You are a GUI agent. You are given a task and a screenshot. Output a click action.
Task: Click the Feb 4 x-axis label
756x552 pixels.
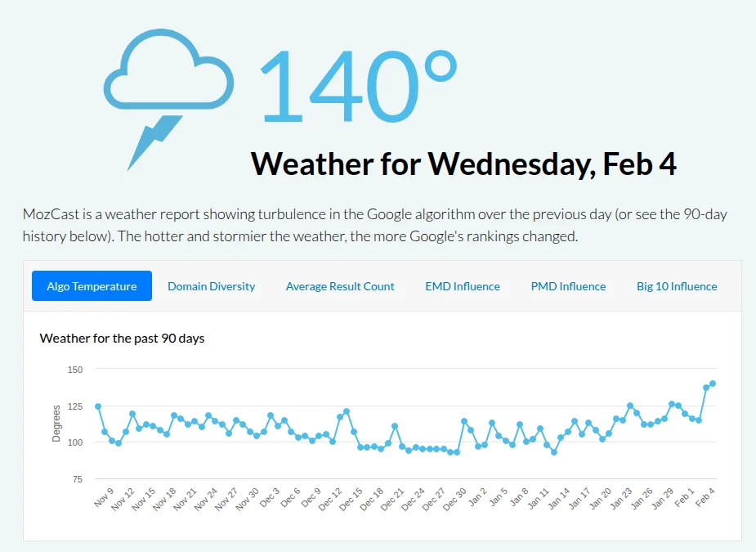click(705, 497)
